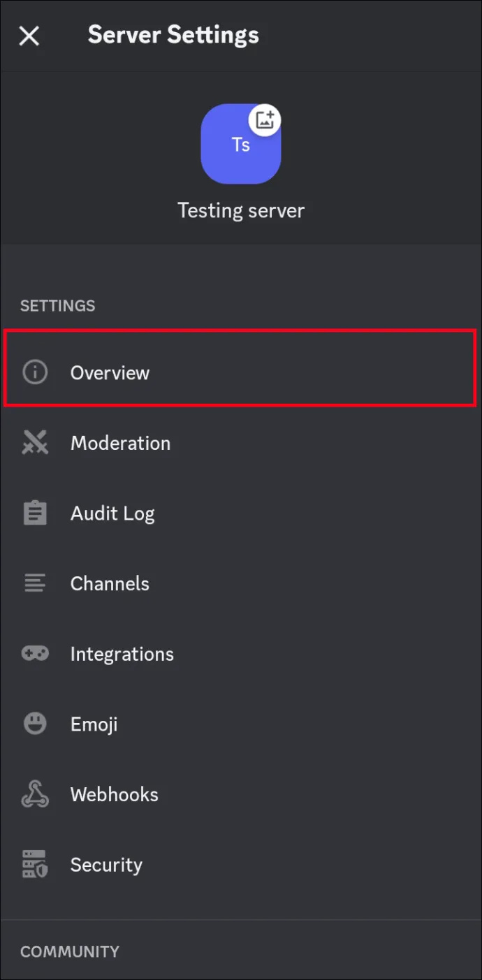The width and height of the screenshot is (482, 980).
Task: Click the Webhooks icon
Action: point(35,794)
